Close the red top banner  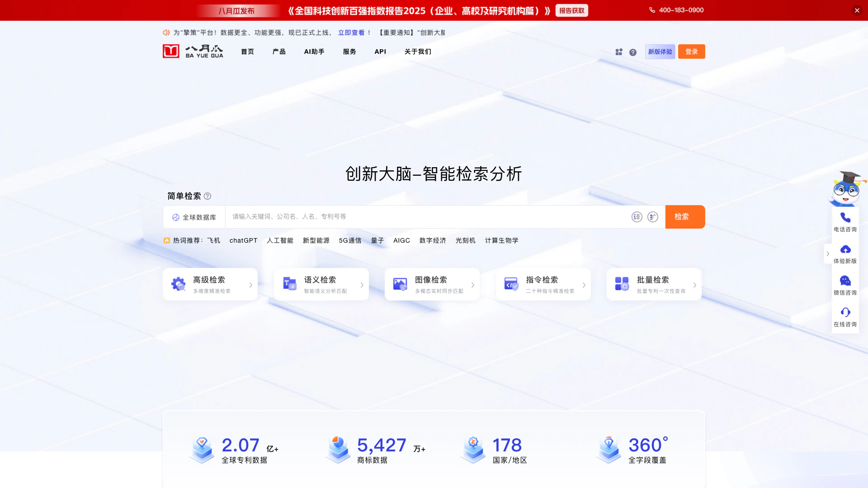pyautogui.click(x=857, y=10)
